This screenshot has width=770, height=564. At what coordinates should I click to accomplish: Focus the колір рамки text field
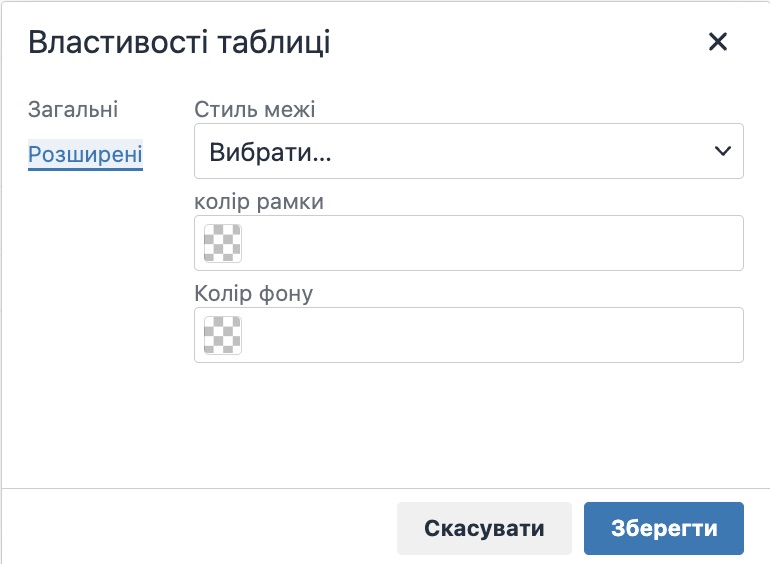[490, 243]
